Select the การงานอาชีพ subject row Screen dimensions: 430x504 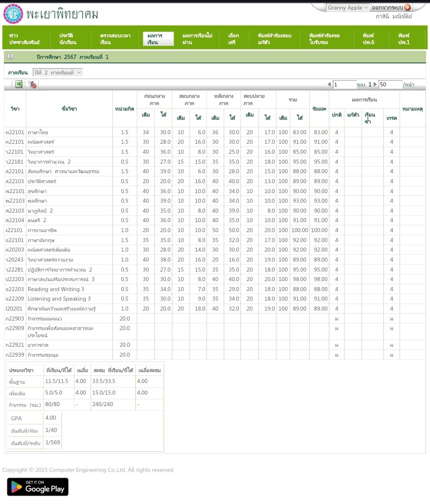(215, 230)
